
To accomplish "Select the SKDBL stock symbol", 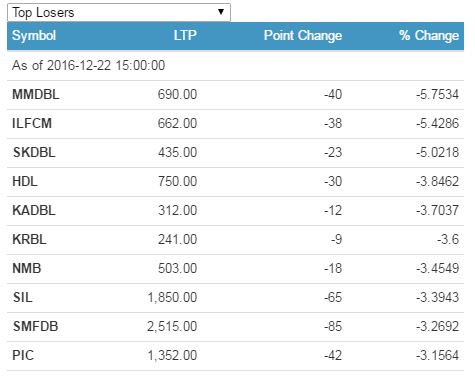I will (34, 153).
